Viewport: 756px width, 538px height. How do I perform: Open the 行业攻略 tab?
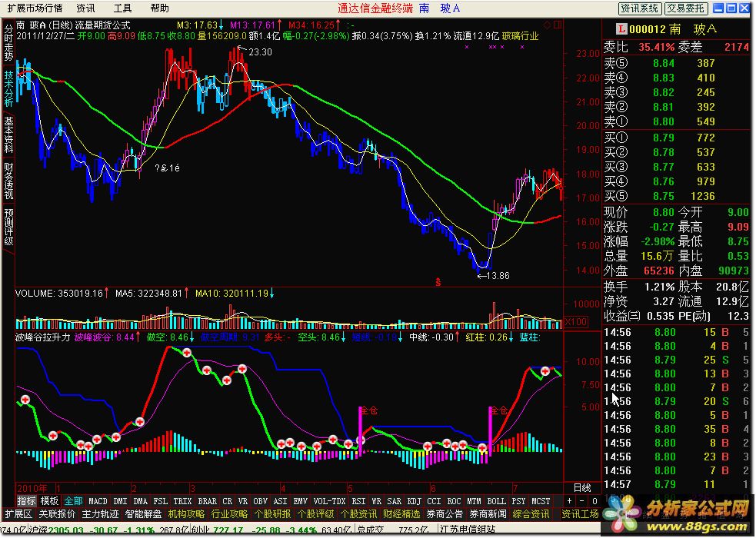pyautogui.click(x=229, y=514)
